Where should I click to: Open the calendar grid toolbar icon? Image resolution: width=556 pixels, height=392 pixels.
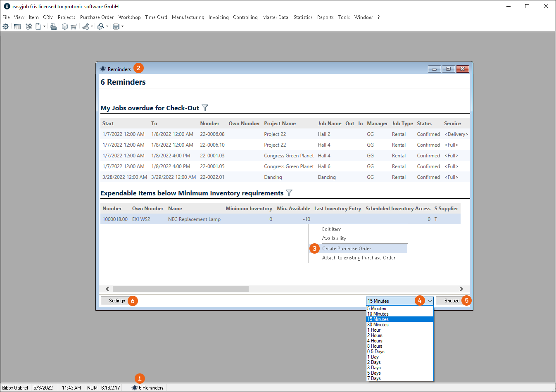pyautogui.click(x=17, y=26)
